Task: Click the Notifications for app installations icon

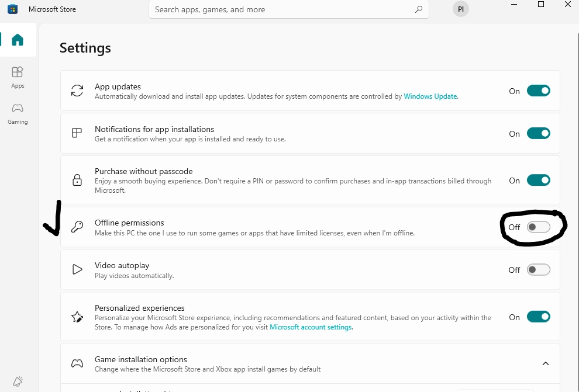Action: click(x=77, y=133)
